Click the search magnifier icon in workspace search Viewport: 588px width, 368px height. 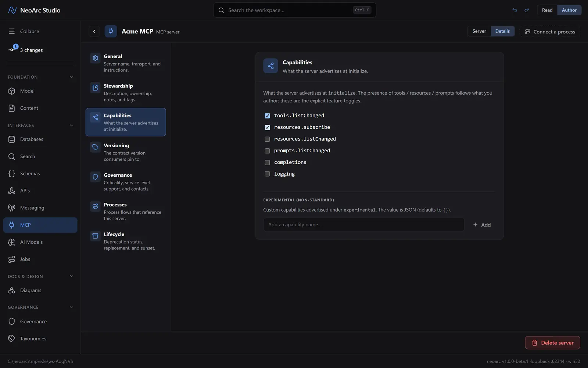[221, 10]
